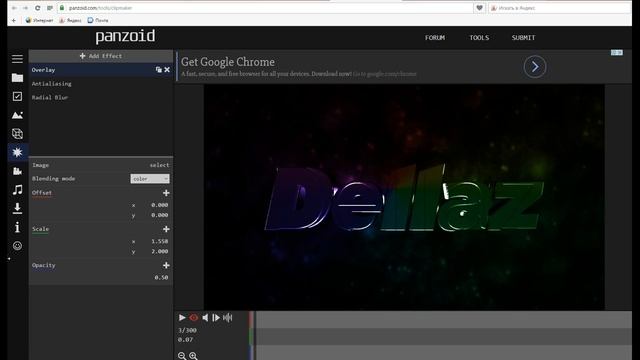
Task: Click the top timeline track
Action: pyautogui.click(x=443, y=319)
